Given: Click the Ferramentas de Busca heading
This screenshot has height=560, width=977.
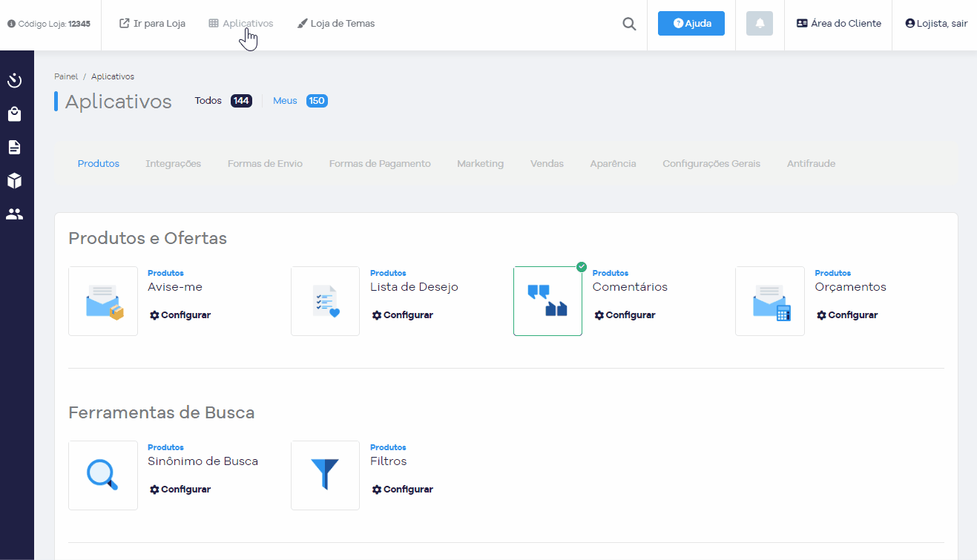Looking at the screenshot, I should (x=162, y=412).
